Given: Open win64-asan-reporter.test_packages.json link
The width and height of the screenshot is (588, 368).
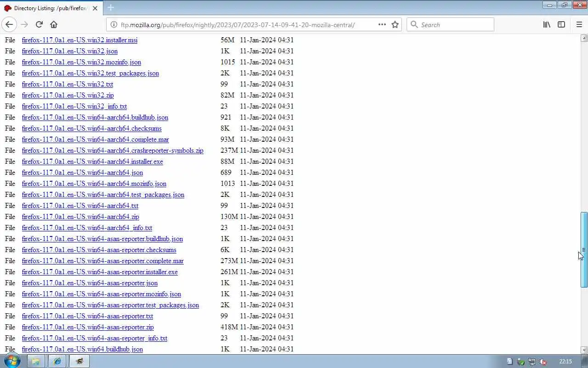Looking at the screenshot, I should coord(110,305).
